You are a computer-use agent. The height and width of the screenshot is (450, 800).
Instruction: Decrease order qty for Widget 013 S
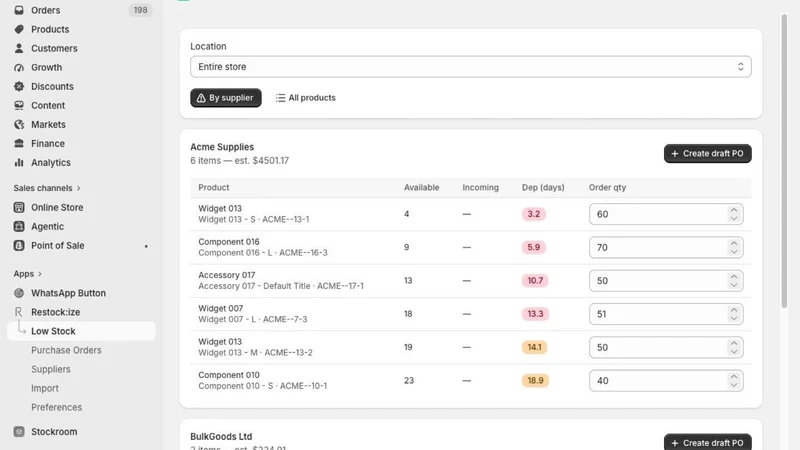(x=734, y=218)
